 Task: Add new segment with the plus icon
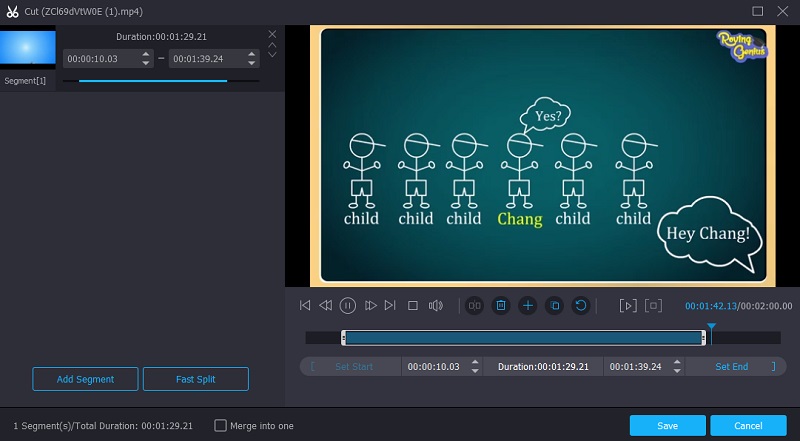(528, 305)
